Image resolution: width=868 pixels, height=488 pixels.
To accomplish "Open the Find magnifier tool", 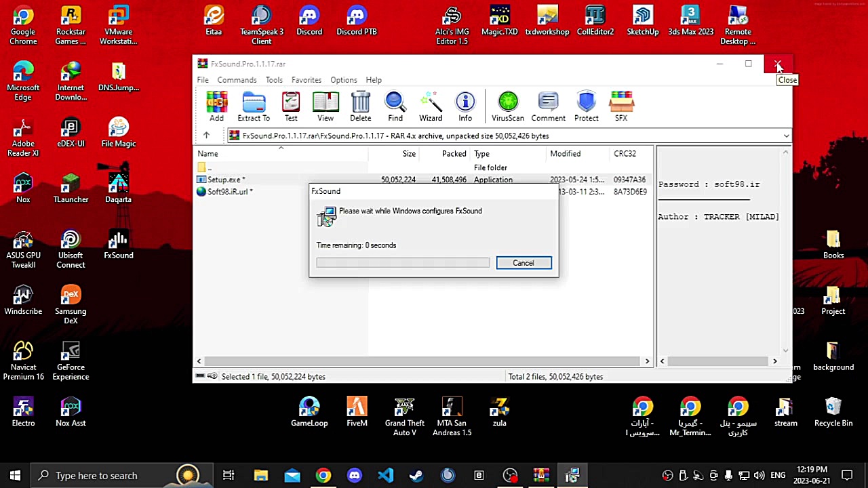I will pyautogui.click(x=395, y=106).
